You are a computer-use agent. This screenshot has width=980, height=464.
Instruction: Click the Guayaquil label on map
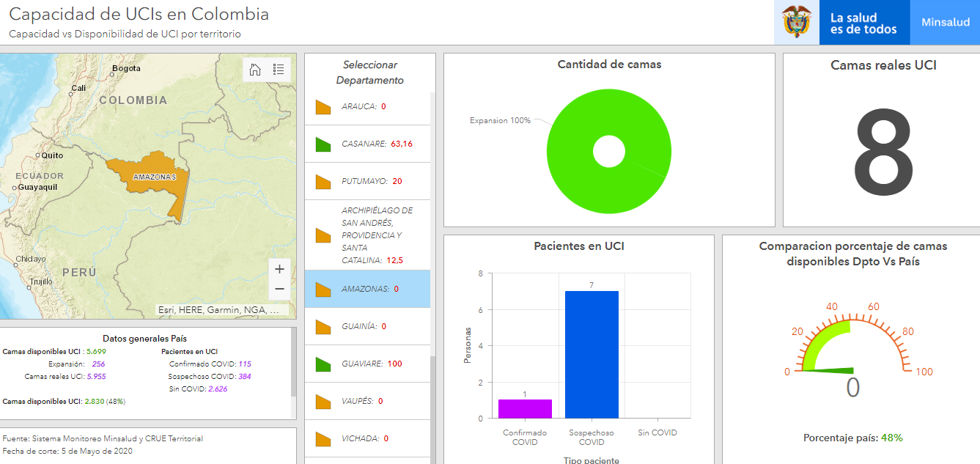tap(38, 187)
